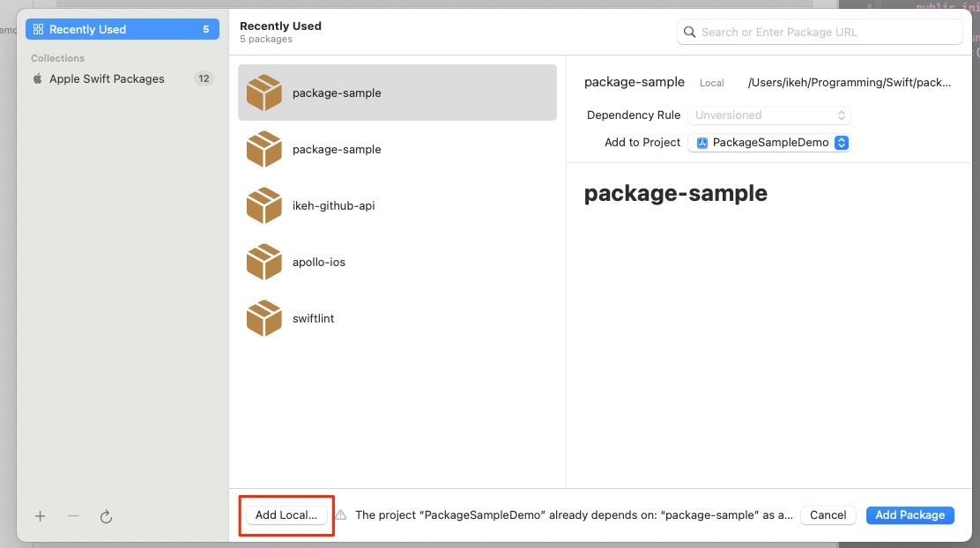The height and width of the screenshot is (548, 980).
Task: Open the Add to Project dropdown
Action: (x=768, y=143)
